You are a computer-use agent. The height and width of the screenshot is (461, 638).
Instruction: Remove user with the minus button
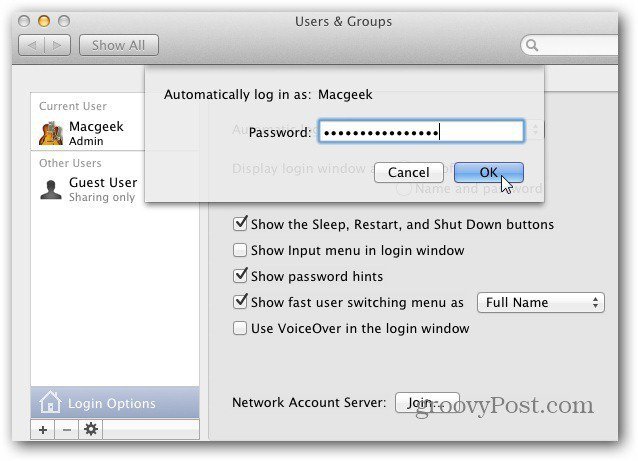[67, 429]
